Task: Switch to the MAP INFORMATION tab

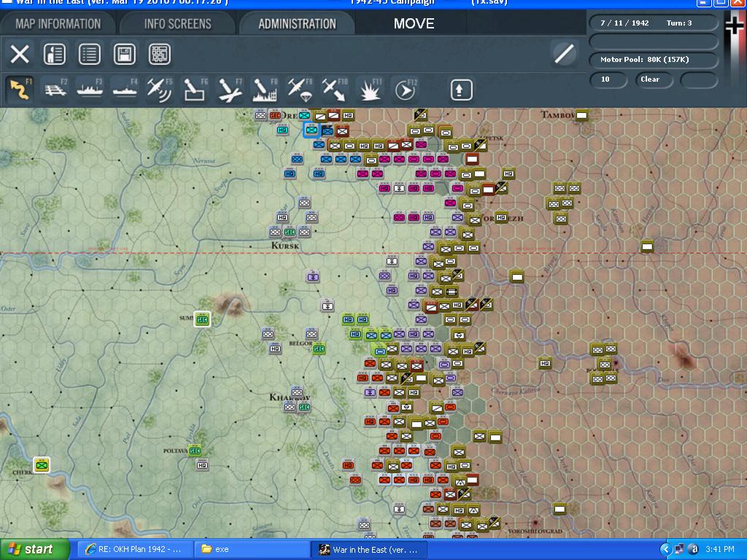Action: click(58, 24)
